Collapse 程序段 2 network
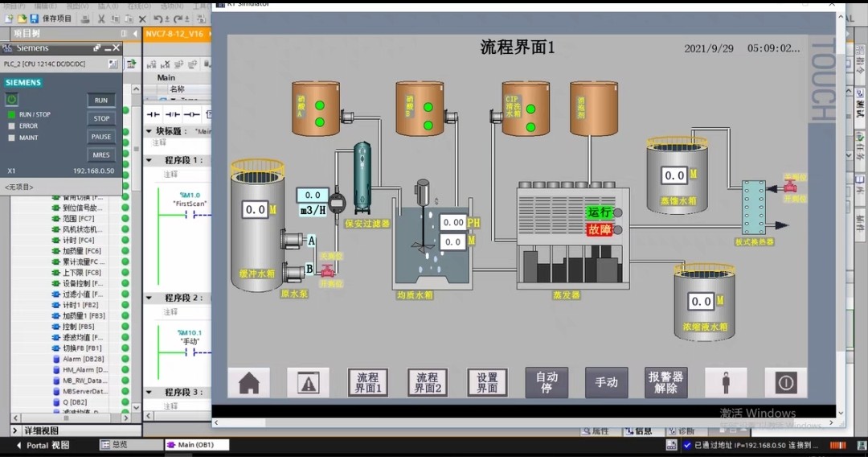 (149, 298)
